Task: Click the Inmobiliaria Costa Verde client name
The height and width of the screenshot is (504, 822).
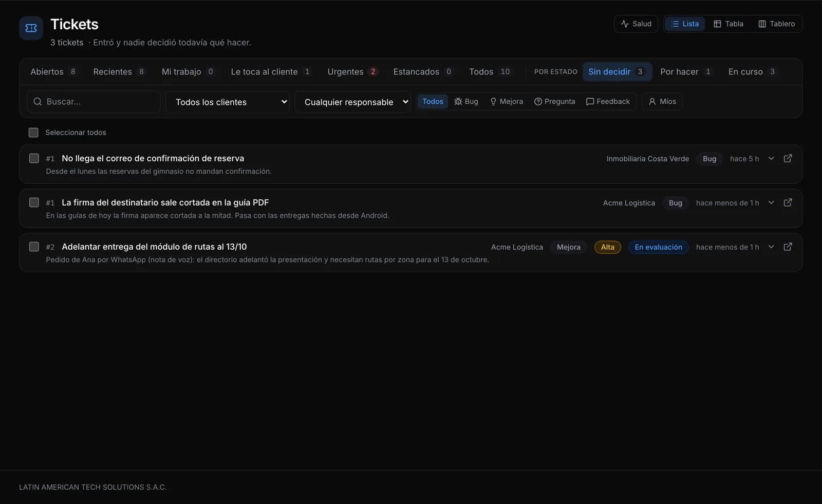Action: pos(647,159)
